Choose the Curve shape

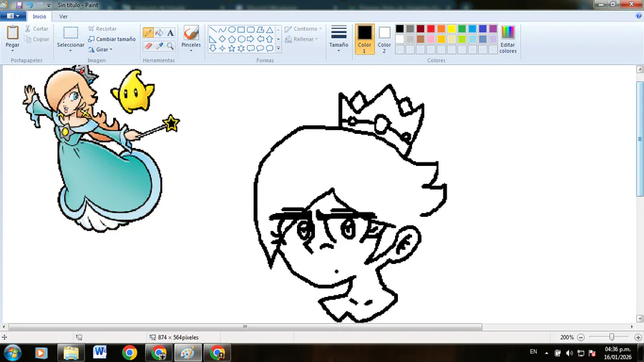pyautogui.click(x=223, y=29)
